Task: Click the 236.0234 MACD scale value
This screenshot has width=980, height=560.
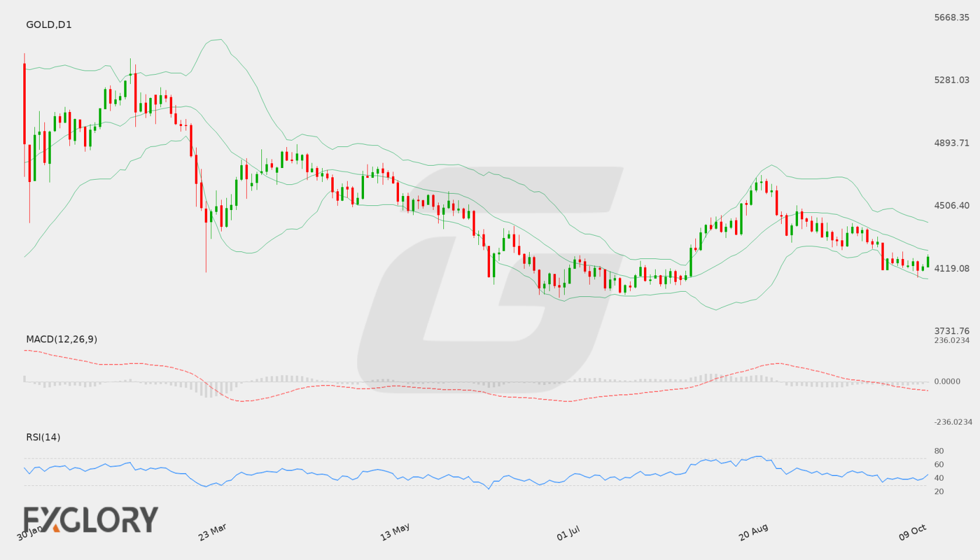Action: (951, 340)
